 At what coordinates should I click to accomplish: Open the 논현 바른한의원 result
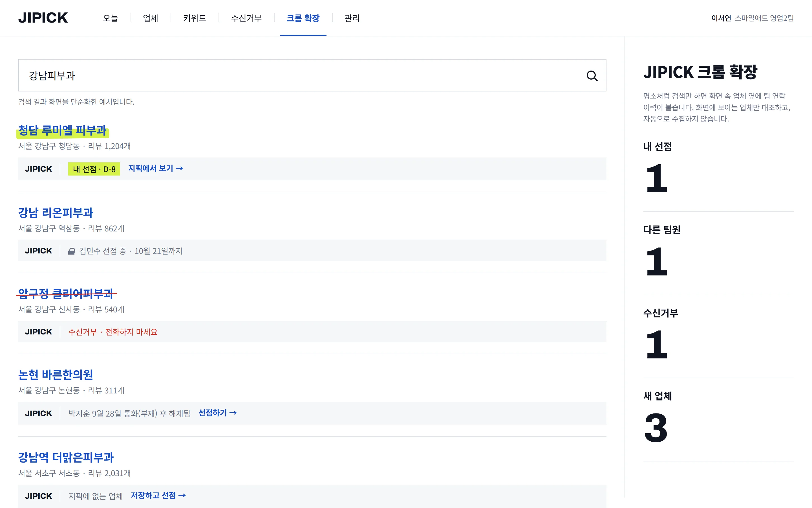click(x=55, y=375)
